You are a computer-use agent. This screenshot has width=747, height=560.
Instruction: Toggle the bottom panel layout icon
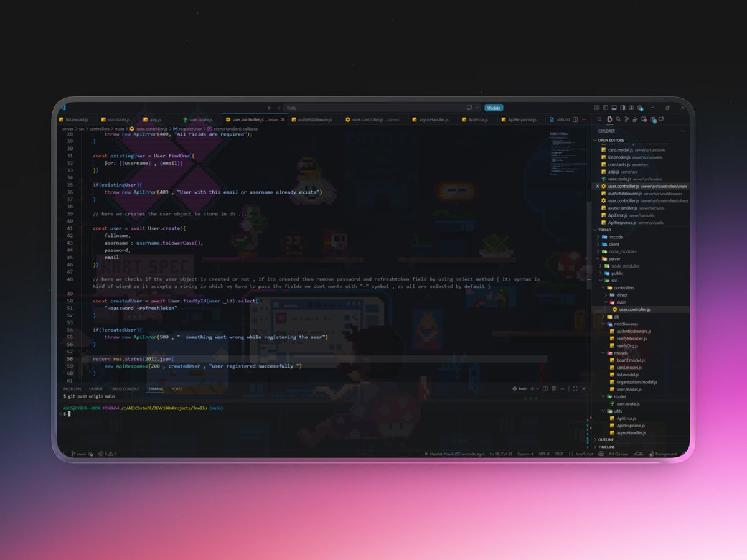(614, 108)
